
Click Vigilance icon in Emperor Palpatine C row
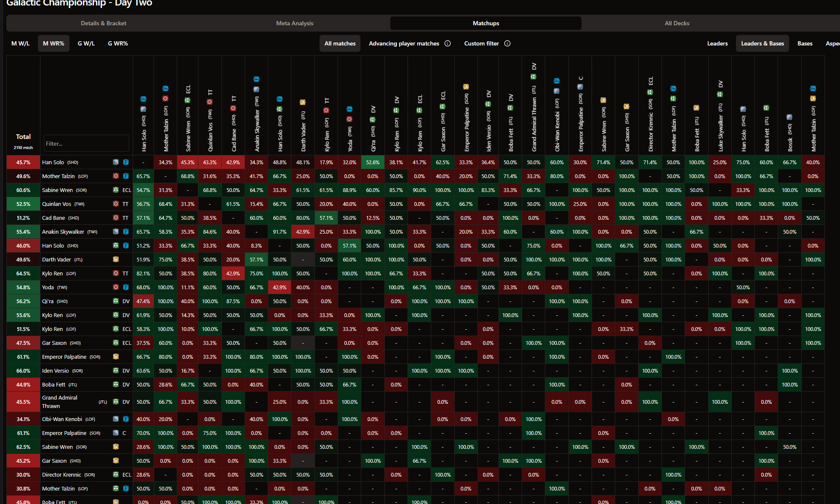tap(116, 433)
